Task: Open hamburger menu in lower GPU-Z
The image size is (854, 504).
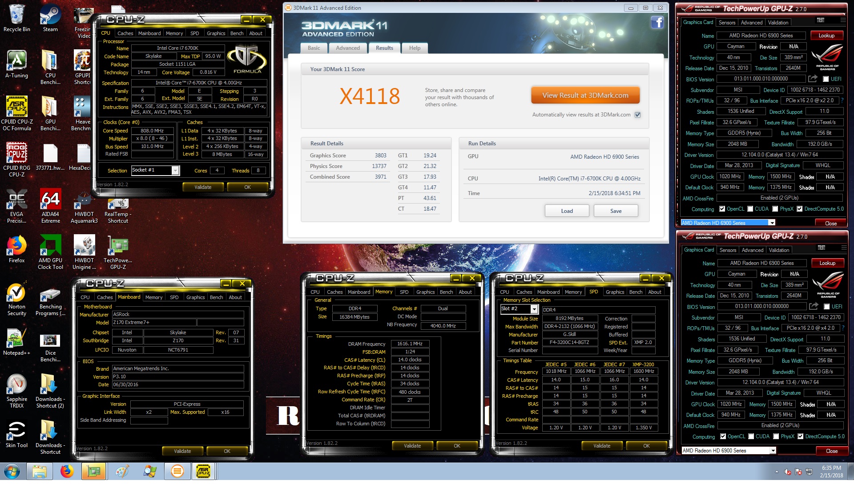Action: coord(843,248)
